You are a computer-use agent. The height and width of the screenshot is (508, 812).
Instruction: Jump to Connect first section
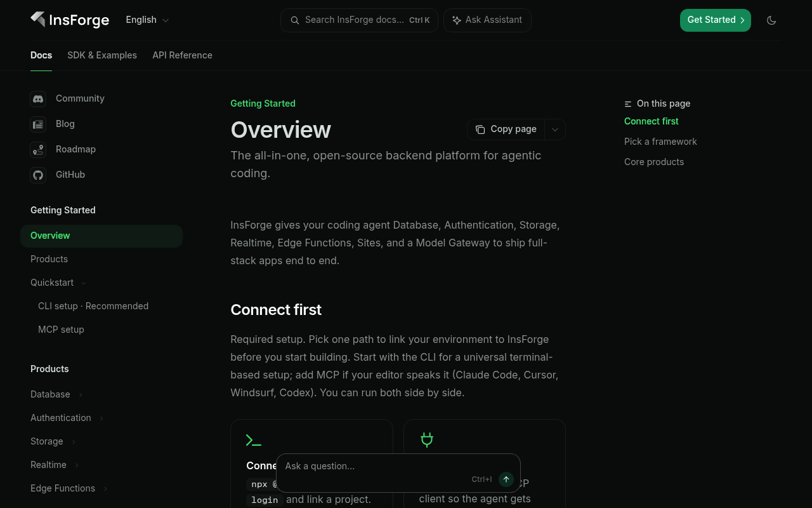[x=651, y=121]
